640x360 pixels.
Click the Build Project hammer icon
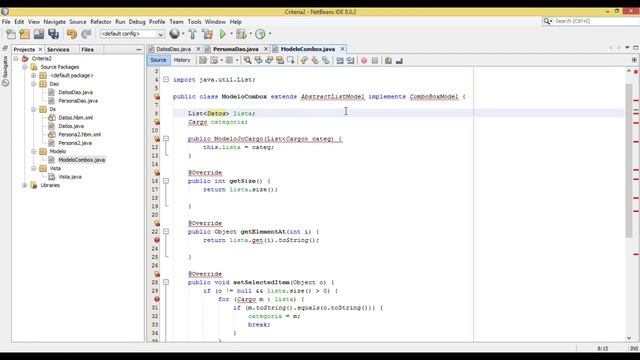(x=193, y=34)
